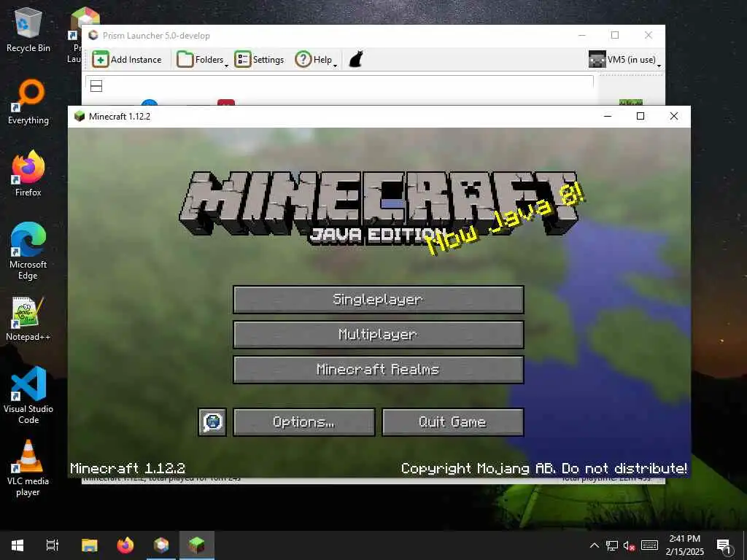The width and height of the screenshot is (747, 560).
Task: Open Minecraft Realms
Action: pyautogui.click(x=379, y=369)
